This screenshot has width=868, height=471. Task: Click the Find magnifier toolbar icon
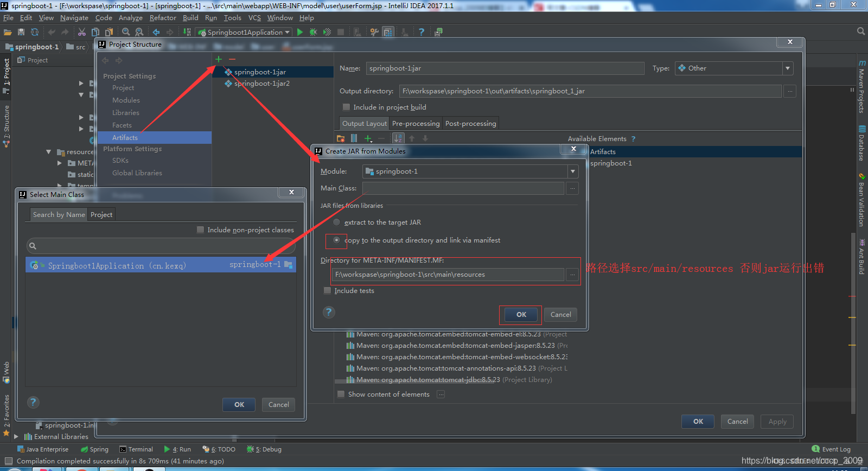pyautogui.click(x=126, y=32)
